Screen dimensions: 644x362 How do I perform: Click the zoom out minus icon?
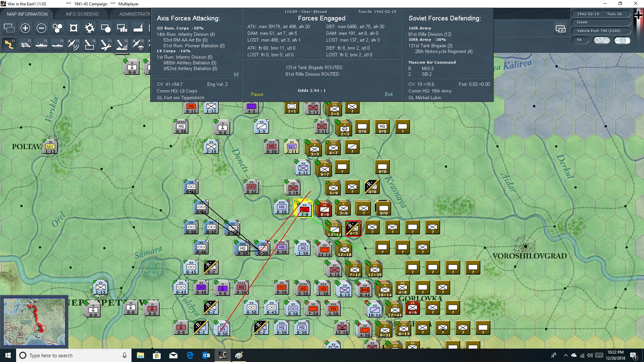(x=41, y=28)
